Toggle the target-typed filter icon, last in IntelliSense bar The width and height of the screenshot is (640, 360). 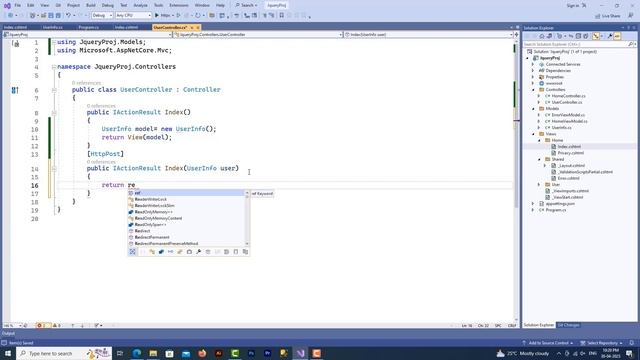(x=245, y=252)
